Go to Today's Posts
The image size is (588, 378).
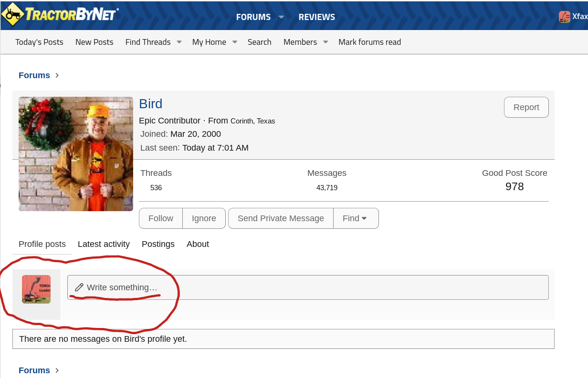point(39,42)
